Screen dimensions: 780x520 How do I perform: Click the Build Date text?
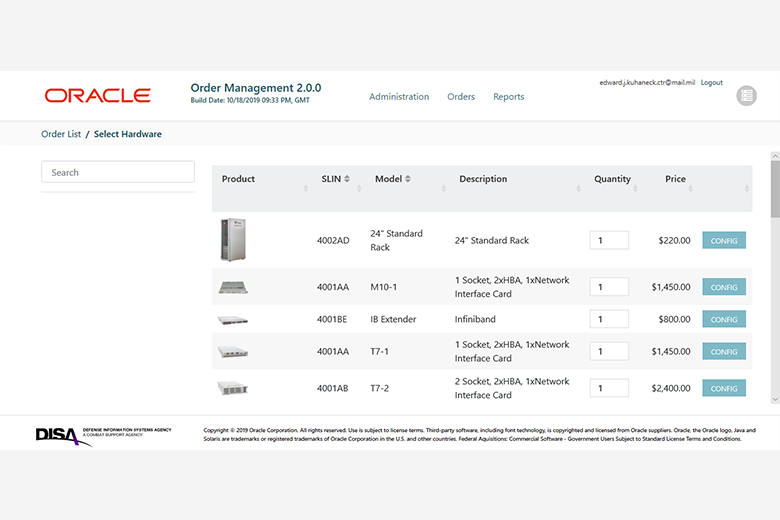point(250,101)
